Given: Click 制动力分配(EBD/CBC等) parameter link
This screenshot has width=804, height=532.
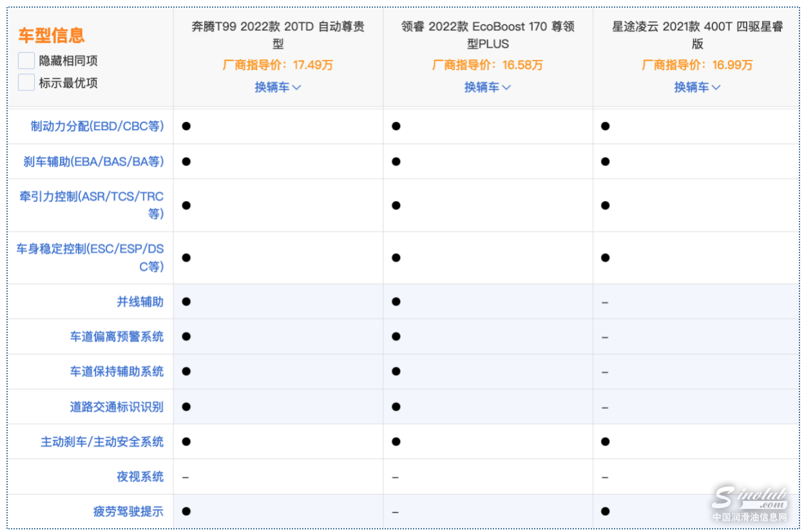Looking at the screenshot, I should [97, 126].
